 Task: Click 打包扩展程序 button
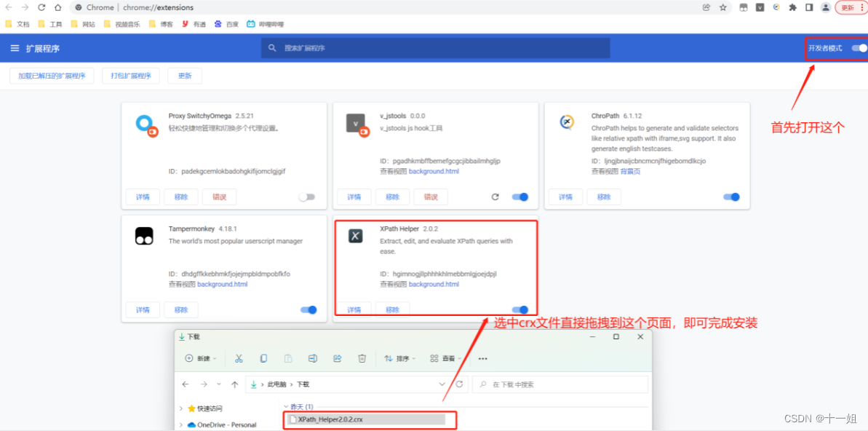click(x=131, y=76)
